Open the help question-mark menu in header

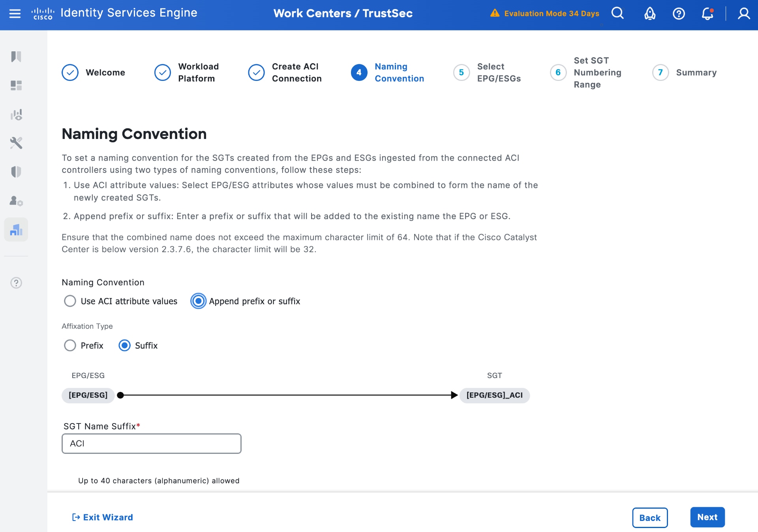click(679, 13)
